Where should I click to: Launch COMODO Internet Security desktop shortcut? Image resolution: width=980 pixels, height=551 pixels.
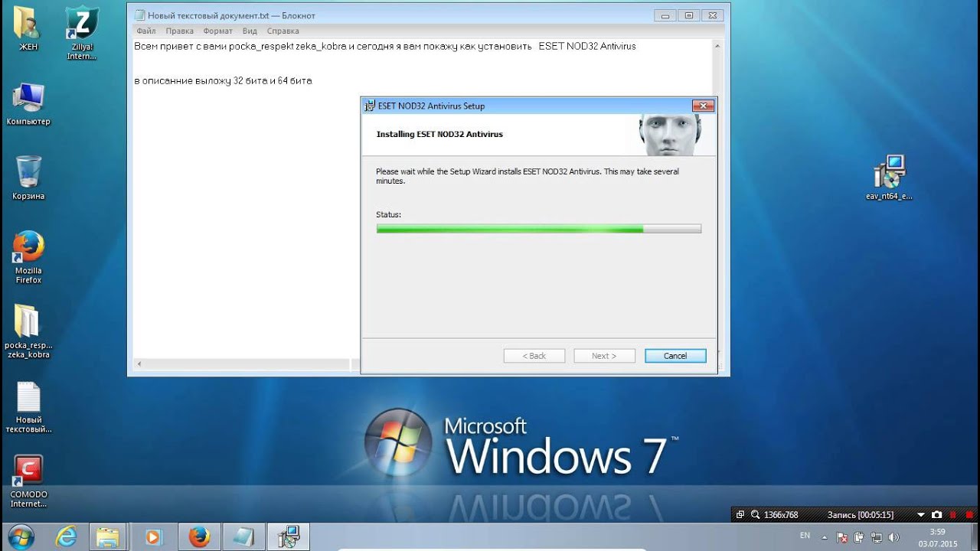pos(28,481)
